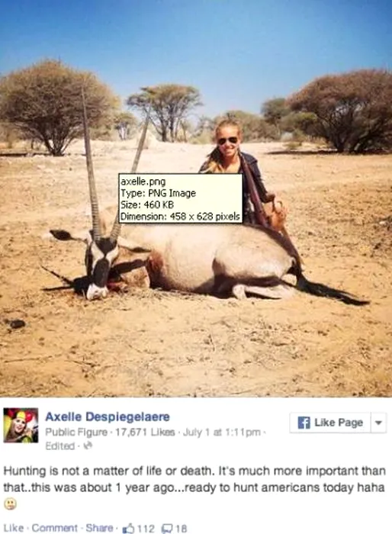Click the 17,671 Likes link
The height and width of the screenshot is (534, 392).
tap(145, 433)
